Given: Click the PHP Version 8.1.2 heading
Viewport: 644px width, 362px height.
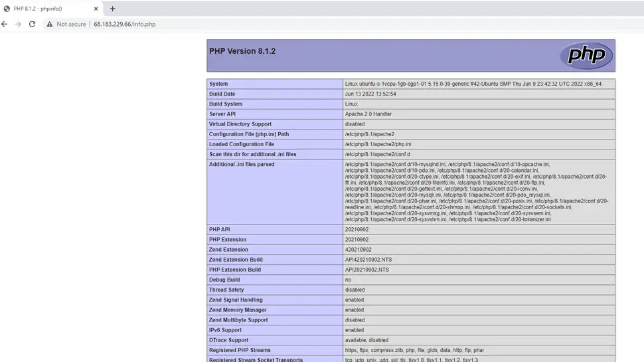Looking at the screenshot, I should (242, 51).
